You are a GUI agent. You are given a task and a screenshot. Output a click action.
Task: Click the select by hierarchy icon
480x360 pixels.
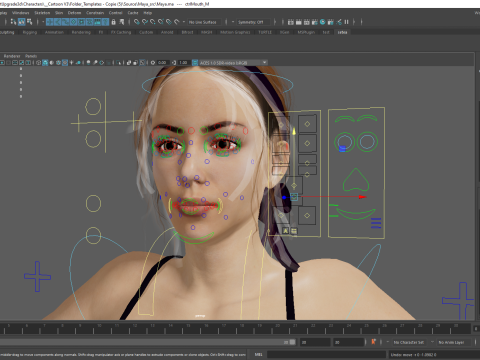(13, 22)
